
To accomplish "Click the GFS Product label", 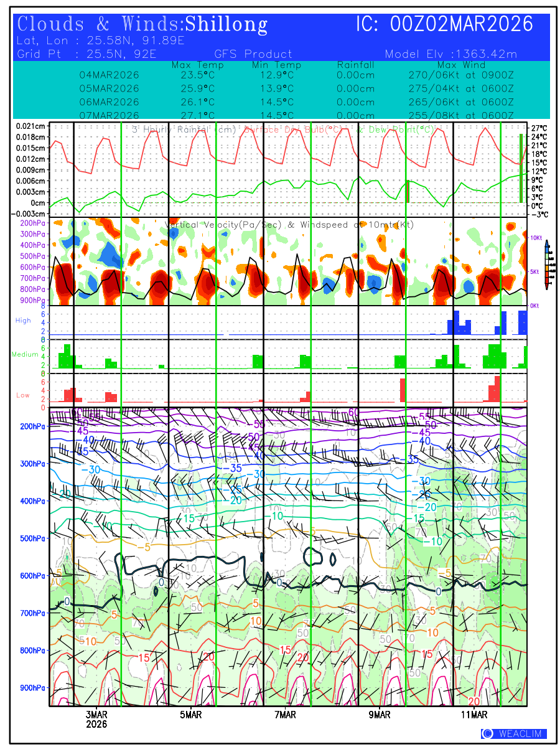I will tap(253, 54).
